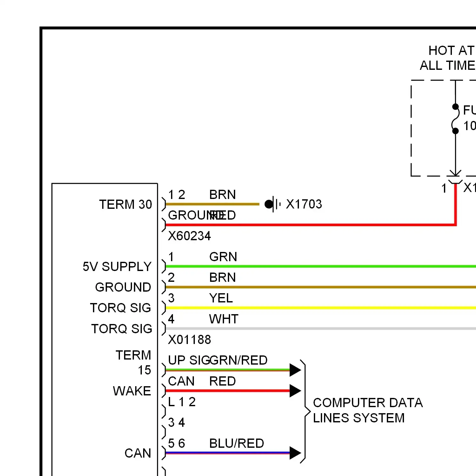Click the green 5V supply wire
The height and width of the screenshot is (476, 476).
point(321,266)
